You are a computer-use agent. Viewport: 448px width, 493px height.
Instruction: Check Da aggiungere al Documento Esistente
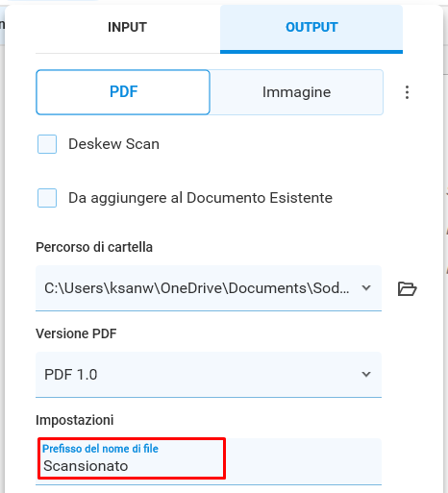pos(47,198)
